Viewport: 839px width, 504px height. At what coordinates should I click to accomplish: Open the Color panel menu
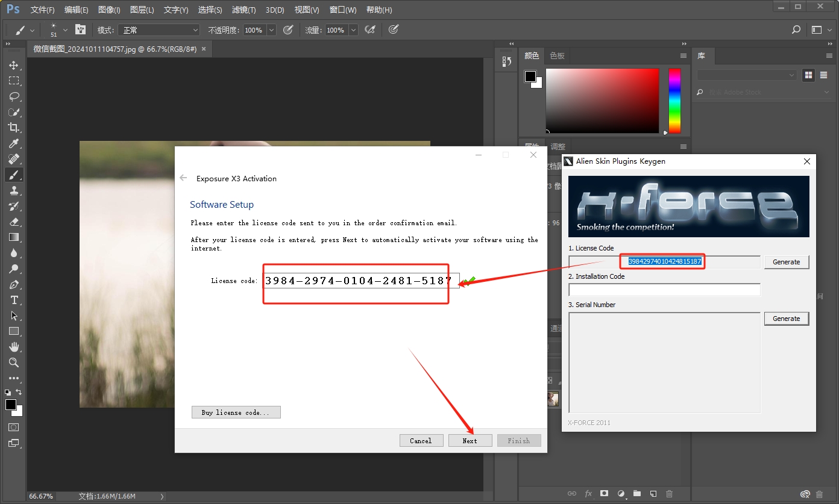coord(683,55)
